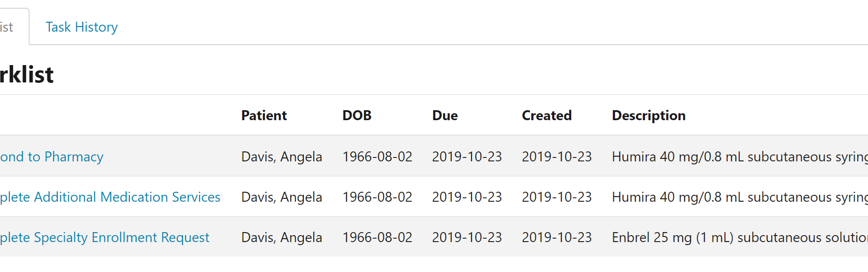This screenshot has width=868, height=272.
Task: Click the Description column header
Action: pyautogui.click(x=648, y=115)
